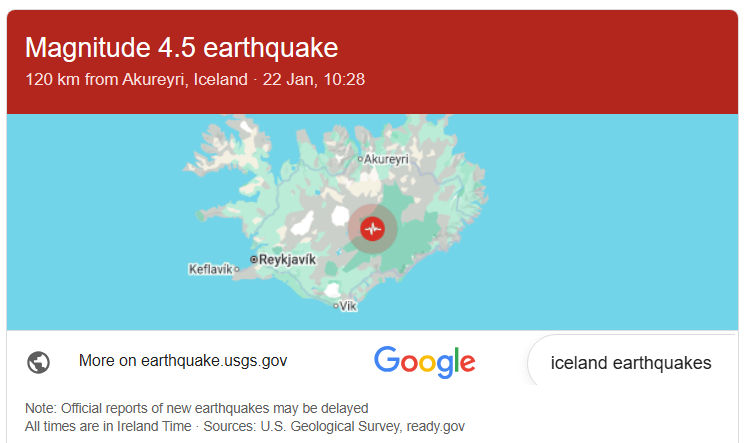Viewport: 745px width, 443px height.
Task: Click the official reports delayed note
Action: coord(197,408)
